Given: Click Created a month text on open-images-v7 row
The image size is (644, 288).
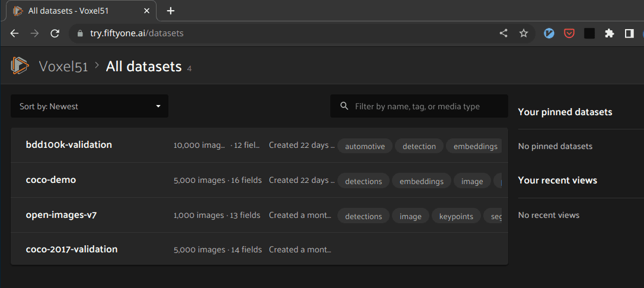Looking at the screenshot, I should coord(300,215).
